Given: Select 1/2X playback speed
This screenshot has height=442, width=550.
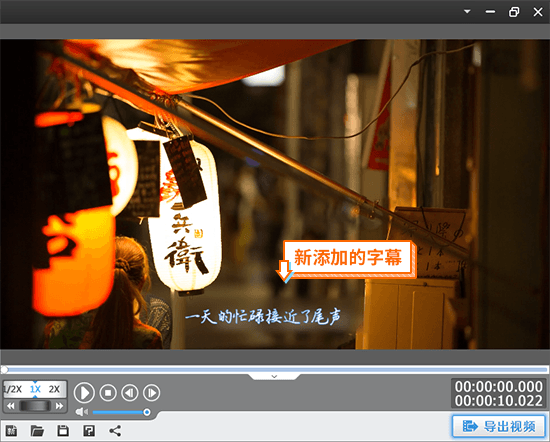Looking at the screenshot, I should [13, 389].
